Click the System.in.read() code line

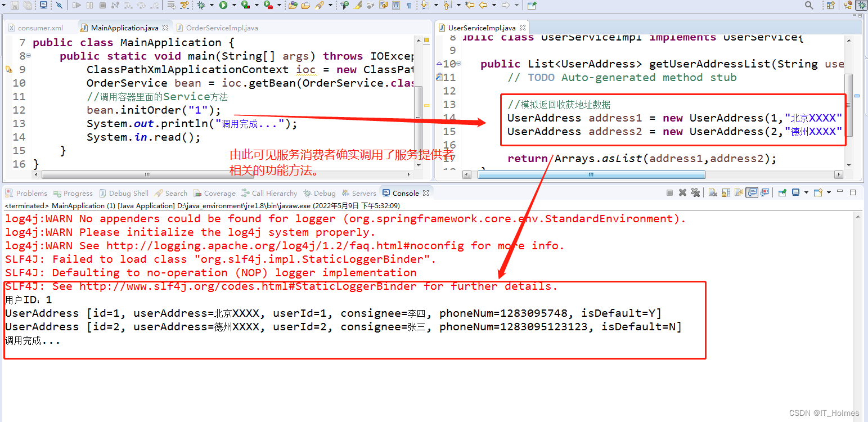[143, 137]
